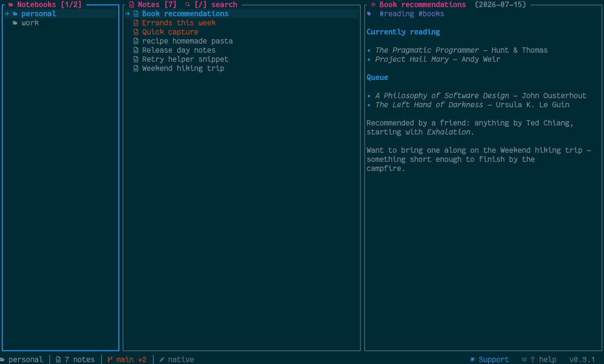Select the personal notebook

[60, 13]
